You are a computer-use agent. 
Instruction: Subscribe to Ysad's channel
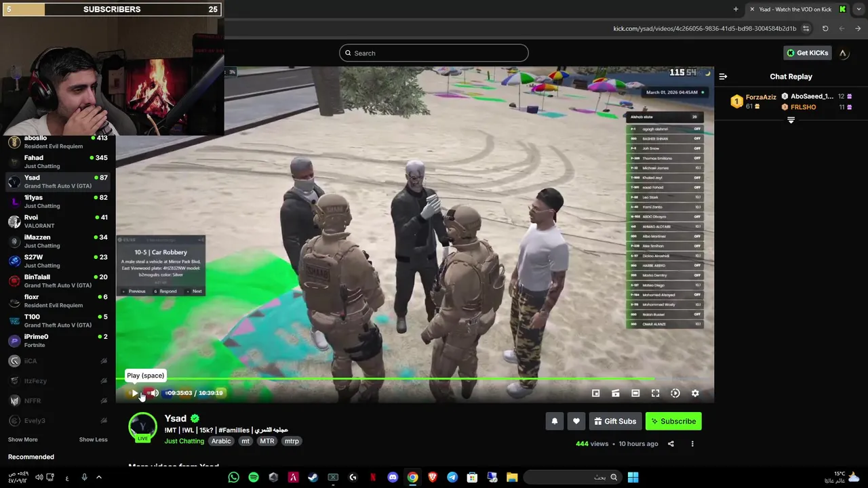click(x=673, y=421)
